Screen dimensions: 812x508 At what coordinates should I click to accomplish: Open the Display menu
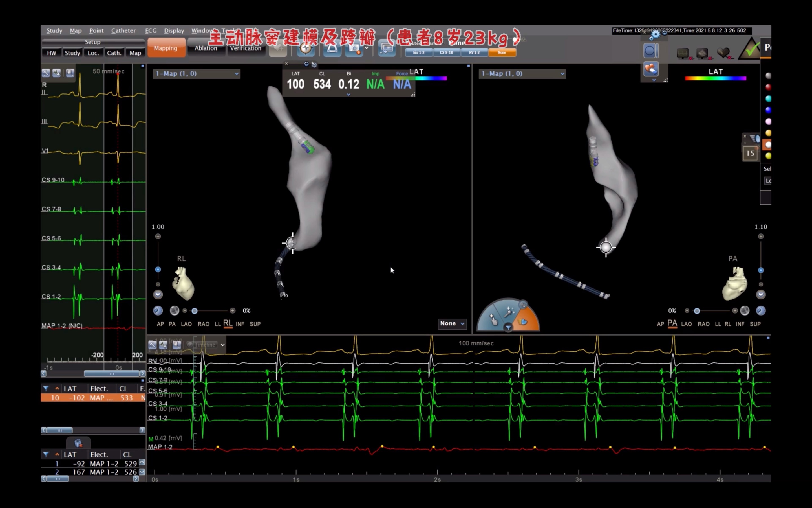174,30
